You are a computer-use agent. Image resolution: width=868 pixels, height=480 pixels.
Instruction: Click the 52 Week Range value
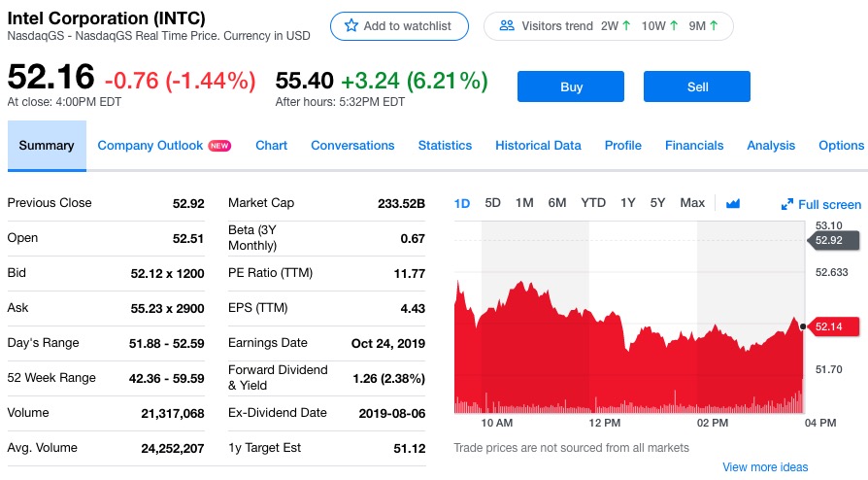167,379
